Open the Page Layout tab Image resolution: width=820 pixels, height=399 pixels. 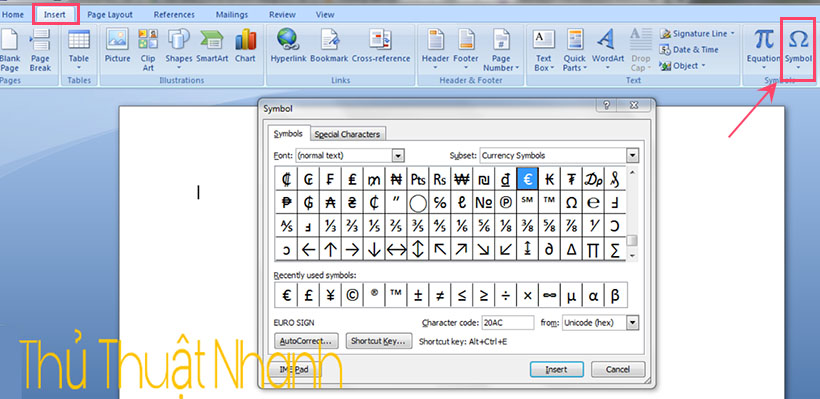coord(110,15)
